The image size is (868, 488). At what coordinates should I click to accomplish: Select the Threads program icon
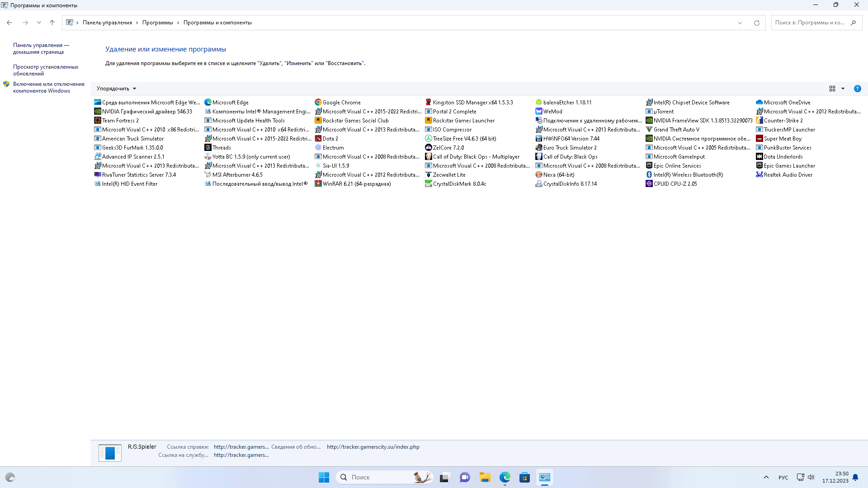208,148
